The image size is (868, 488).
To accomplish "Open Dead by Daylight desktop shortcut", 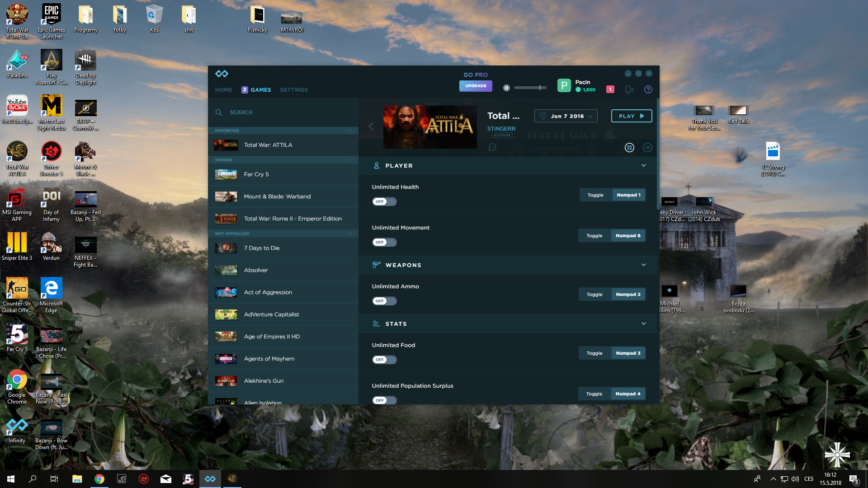I will pos(85,67).
